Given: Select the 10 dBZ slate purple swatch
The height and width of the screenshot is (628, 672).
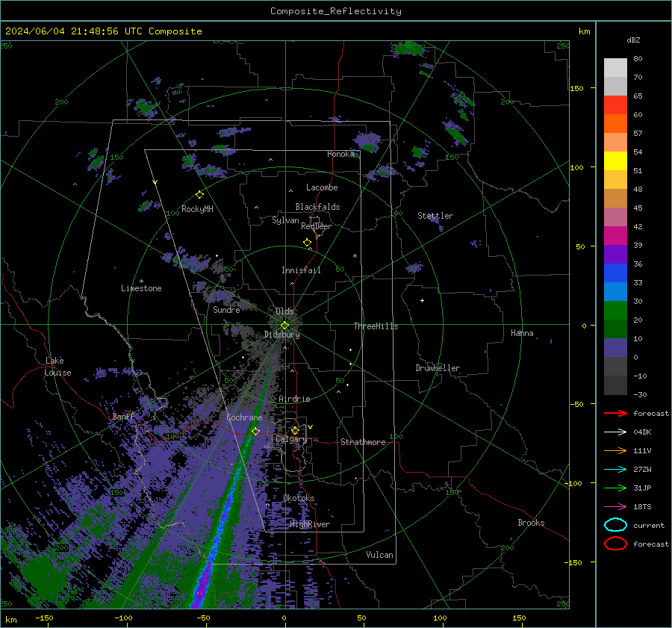Looking at the screenshot, I should pos(615,347).
